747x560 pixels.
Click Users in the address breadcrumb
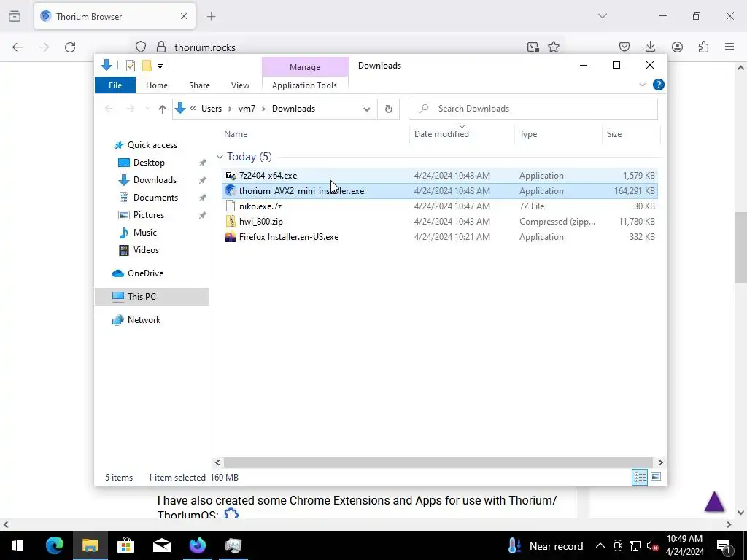[x=212, y=109]
